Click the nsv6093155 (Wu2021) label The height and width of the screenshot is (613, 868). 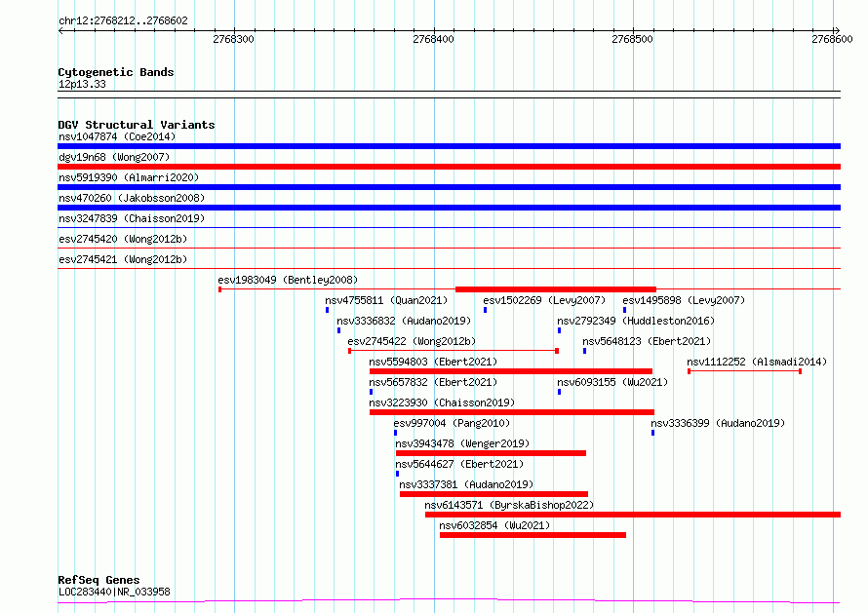[612, 382]
